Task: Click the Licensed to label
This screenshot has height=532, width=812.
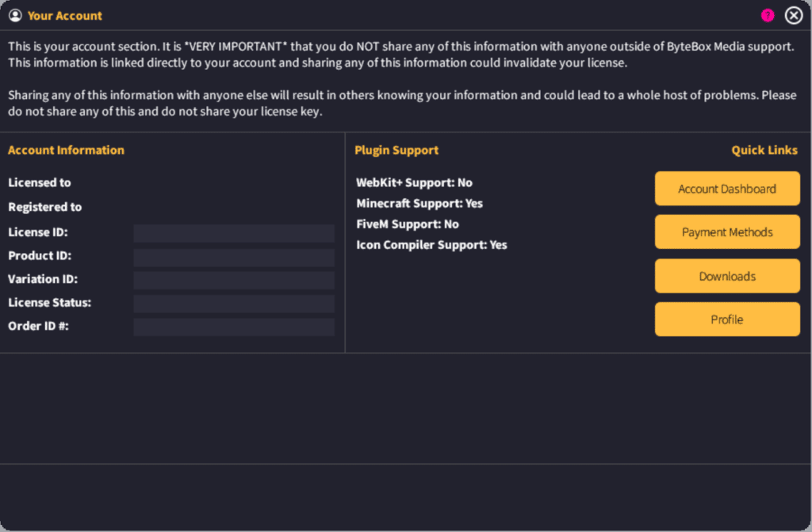Action: [x=39, y=182]
